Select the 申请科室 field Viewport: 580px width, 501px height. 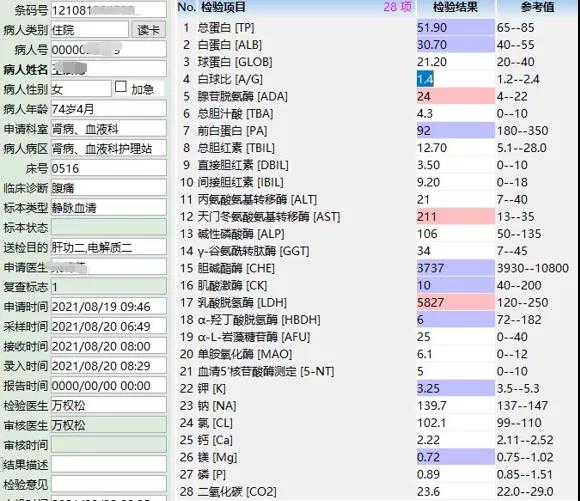click(x=108, y=129)
